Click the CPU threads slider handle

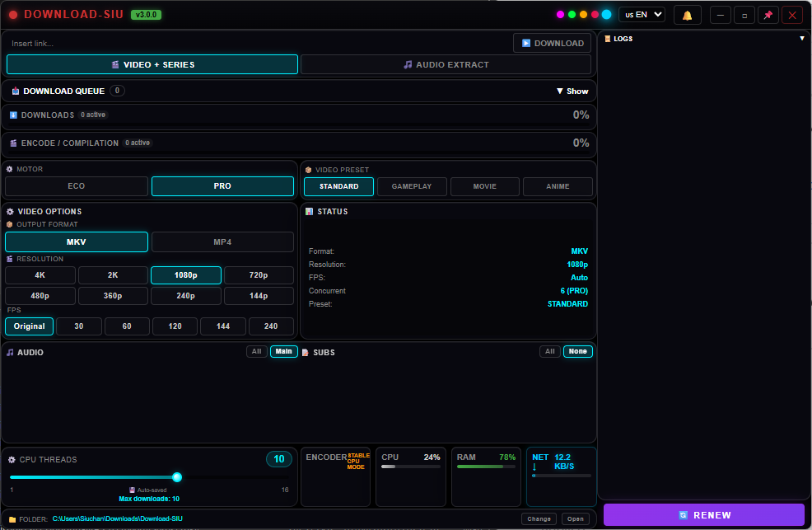click(177, 477)
